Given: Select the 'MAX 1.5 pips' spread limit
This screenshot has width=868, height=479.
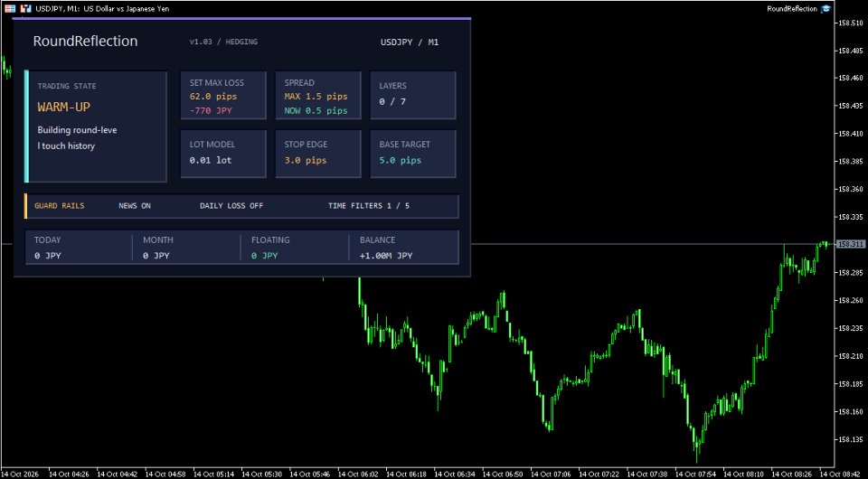Looking at the screenshot, I should coord(316,96).
